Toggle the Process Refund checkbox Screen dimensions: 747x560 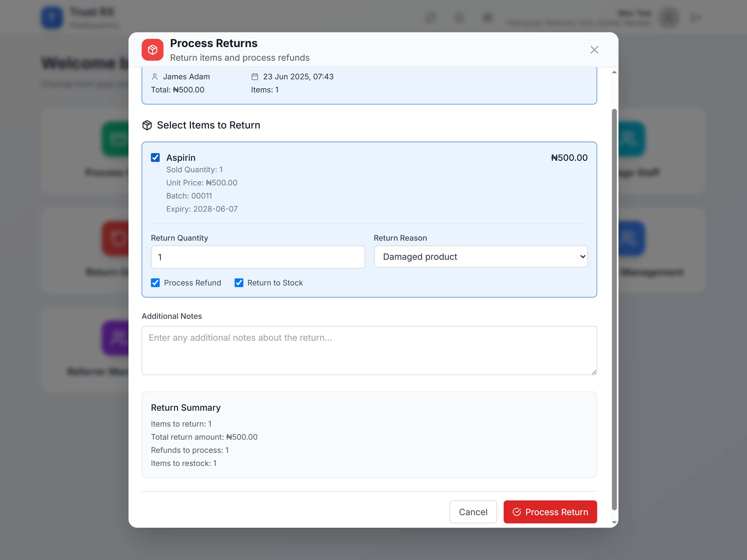click(x=155, y=283)
